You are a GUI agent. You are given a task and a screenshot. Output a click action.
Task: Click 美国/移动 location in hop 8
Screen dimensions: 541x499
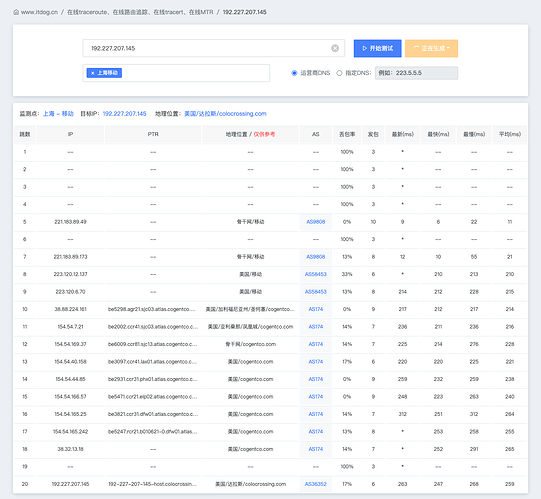tap(250, 274)
